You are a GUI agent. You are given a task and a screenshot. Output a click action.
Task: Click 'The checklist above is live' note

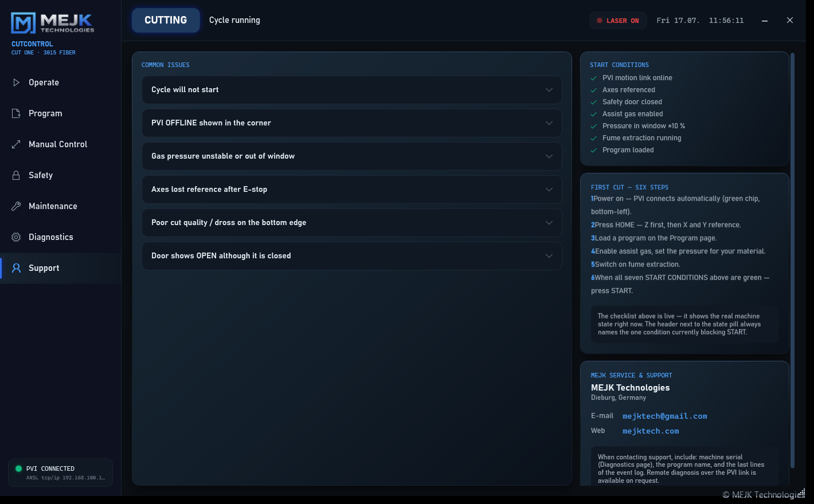coord(684,324)
